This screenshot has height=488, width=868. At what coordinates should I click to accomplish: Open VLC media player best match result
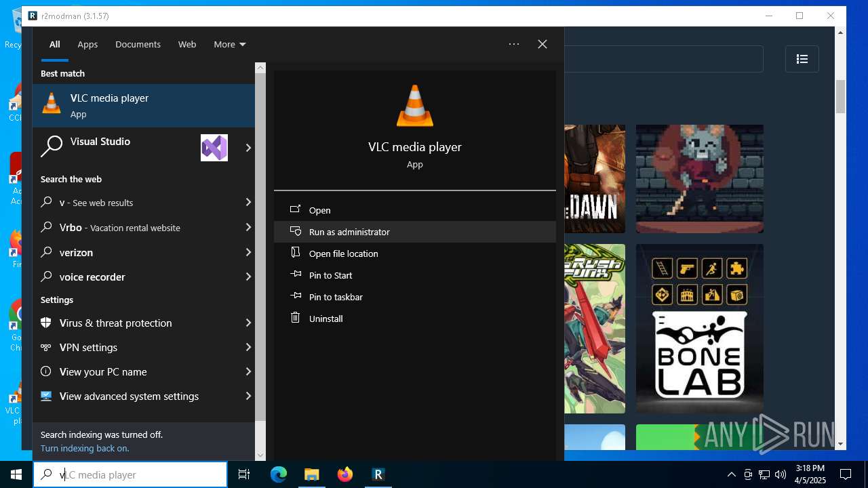(144, 105)
